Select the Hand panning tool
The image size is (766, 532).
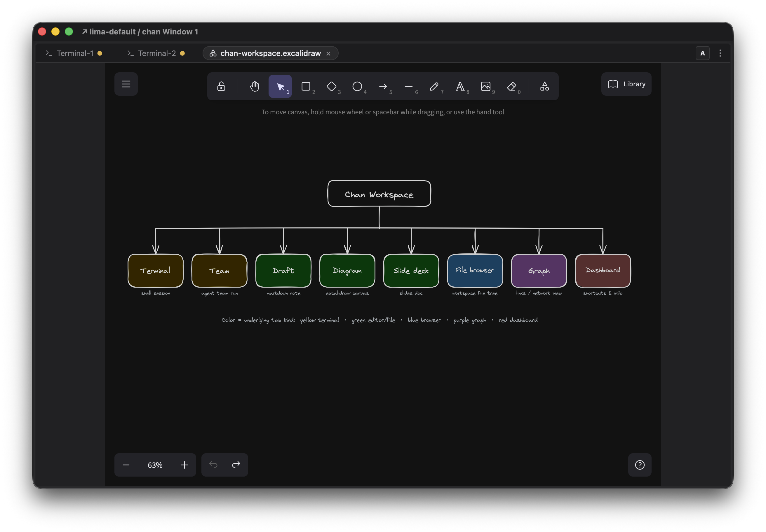tap(255, 86)
